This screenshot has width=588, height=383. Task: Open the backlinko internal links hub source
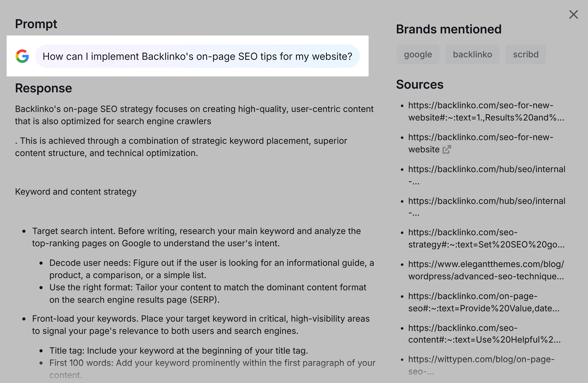point(486,175)
